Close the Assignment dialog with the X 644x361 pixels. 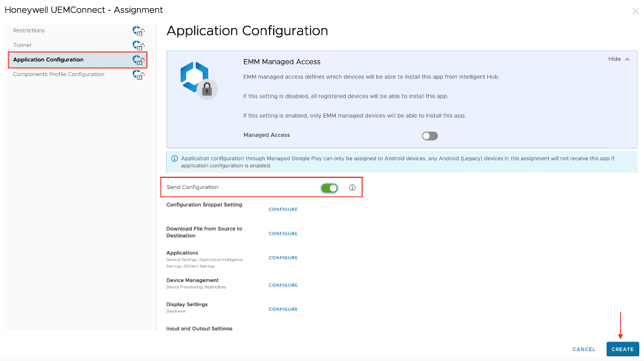coord(635,11)
